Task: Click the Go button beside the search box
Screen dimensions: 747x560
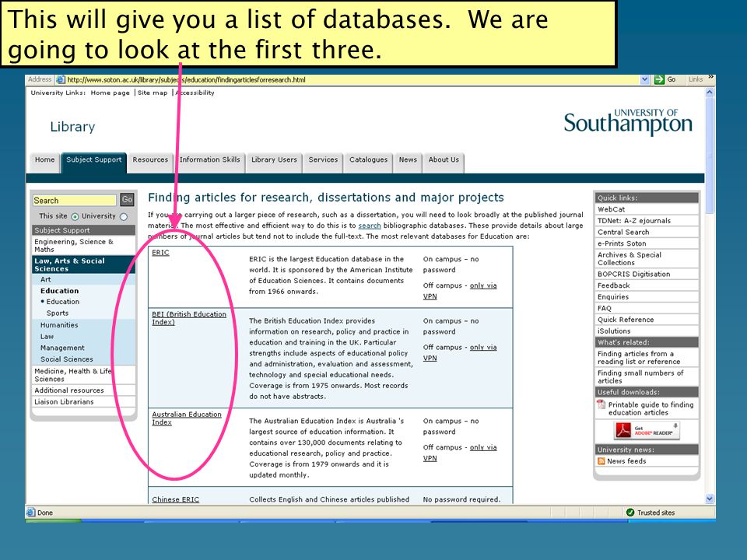Action: pyautogui.click(x=127, y=200)
